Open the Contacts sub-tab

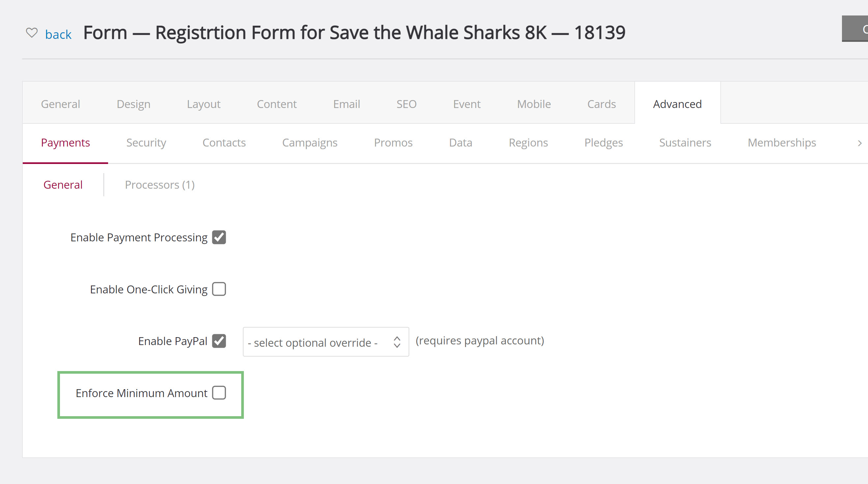click(224, 143)
